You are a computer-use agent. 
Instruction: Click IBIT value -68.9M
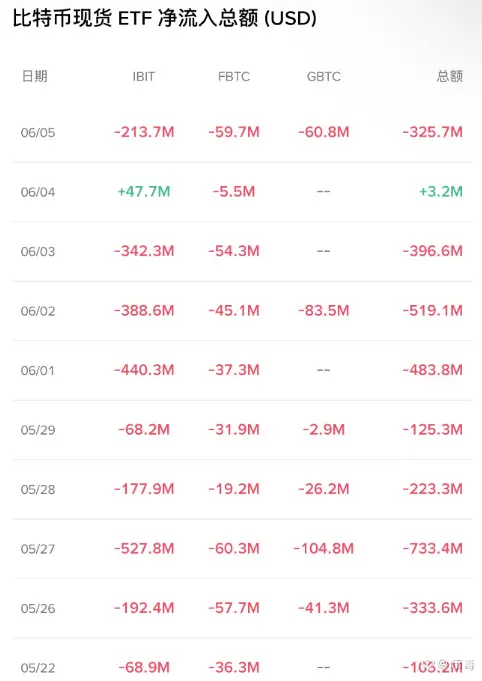(144, 668)
